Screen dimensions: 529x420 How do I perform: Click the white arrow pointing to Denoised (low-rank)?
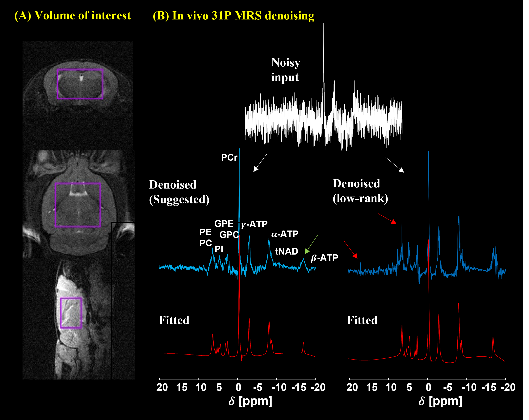(394, 164)
